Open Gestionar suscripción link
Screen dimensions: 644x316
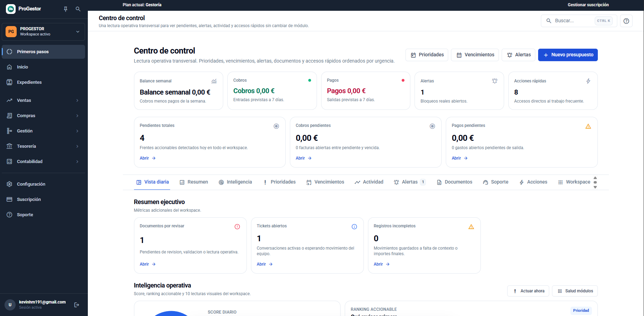point(588,5)
